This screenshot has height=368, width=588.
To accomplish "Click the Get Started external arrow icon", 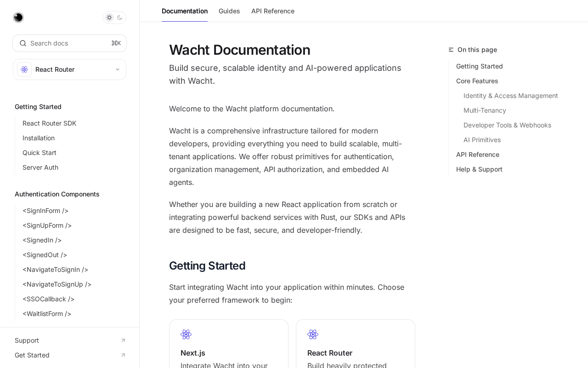I will click(123, 355).
